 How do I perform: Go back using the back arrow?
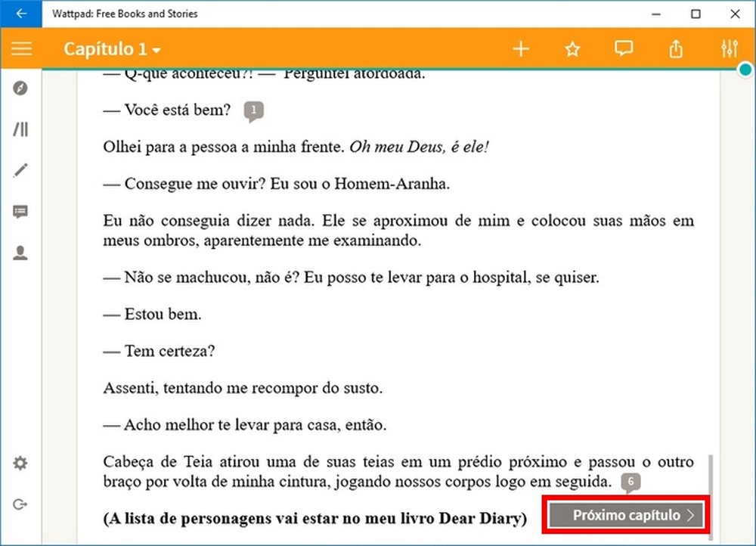[x=20, y=13]
